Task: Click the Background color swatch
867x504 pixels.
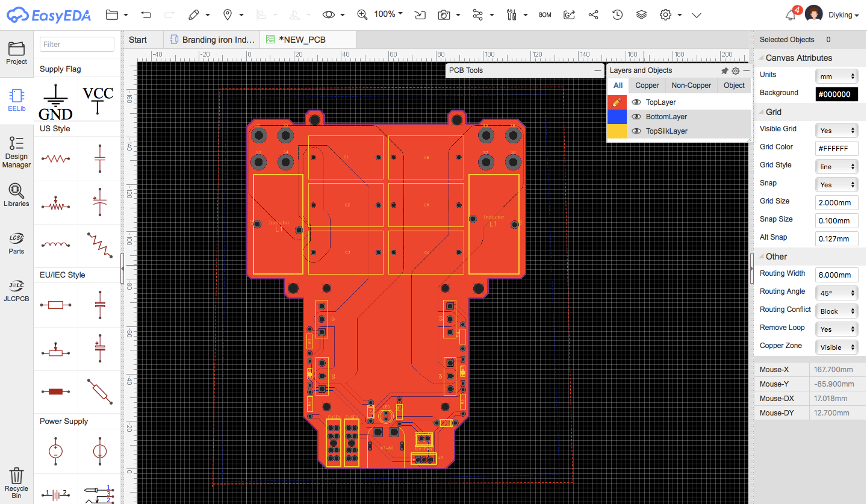Action: (x=836, y=95)
